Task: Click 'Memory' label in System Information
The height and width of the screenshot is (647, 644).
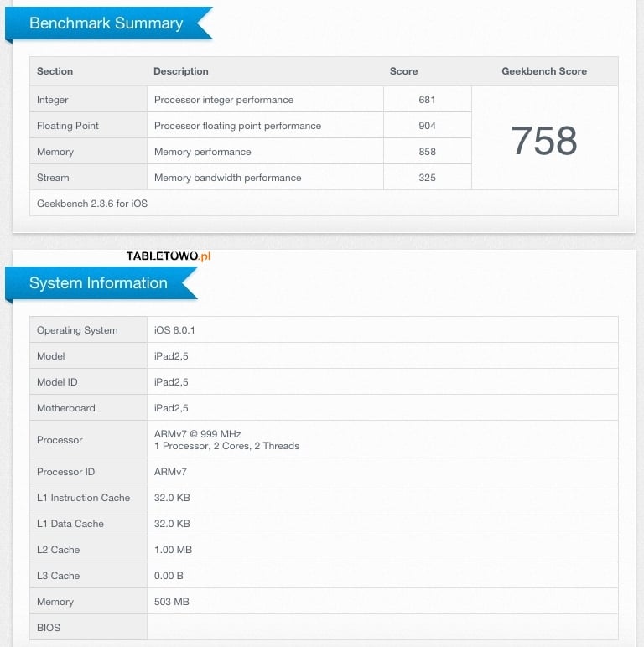Action: coord(55,602)
